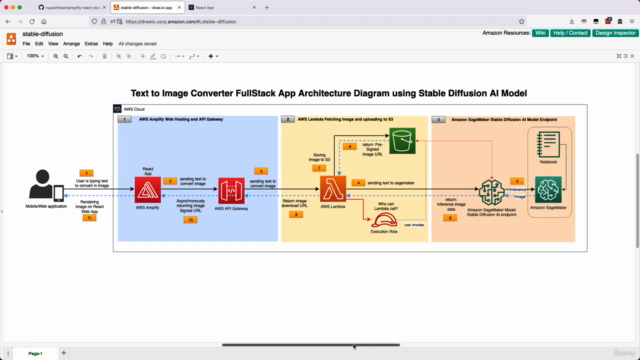This screenshot has height=360, width=640.
Task: Open the Waypoints style dropdown
Action: (194, 56)
